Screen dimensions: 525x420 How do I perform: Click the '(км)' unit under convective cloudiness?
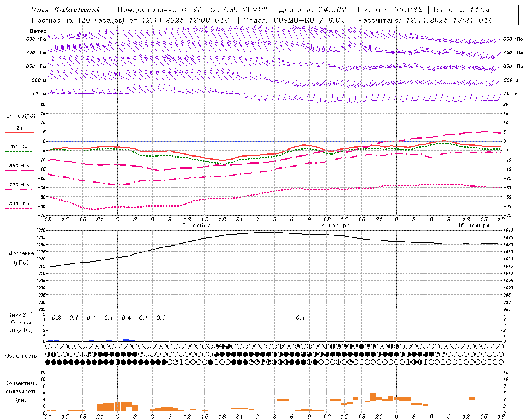(x=21, y=399)
